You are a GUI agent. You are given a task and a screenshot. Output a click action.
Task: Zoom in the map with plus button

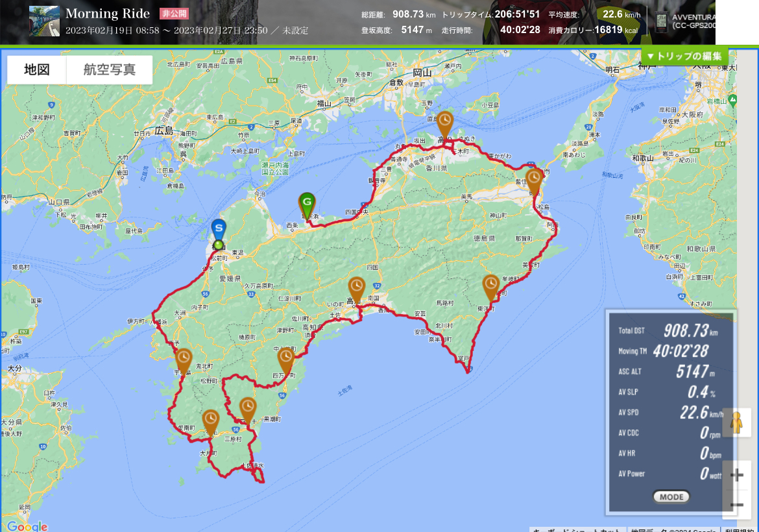point(737,475)
